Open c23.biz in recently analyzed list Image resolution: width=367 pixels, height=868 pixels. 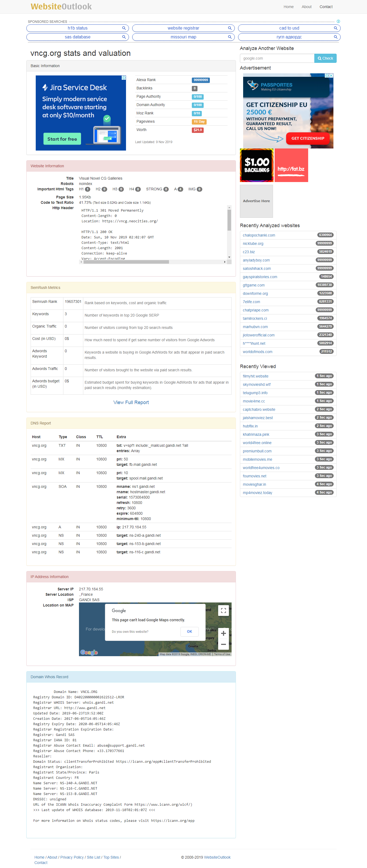pyautogui.click(x=249, y=252)
